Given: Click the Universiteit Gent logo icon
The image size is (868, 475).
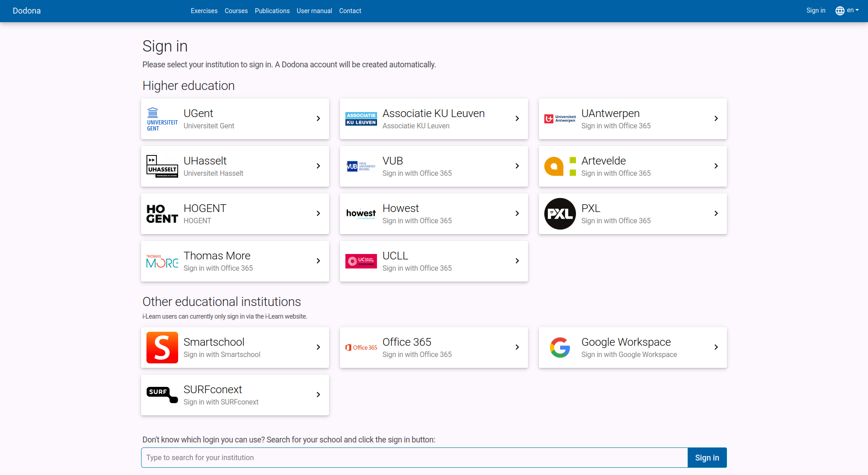Looking at the screenshot, I should click(x=162, y=119).
